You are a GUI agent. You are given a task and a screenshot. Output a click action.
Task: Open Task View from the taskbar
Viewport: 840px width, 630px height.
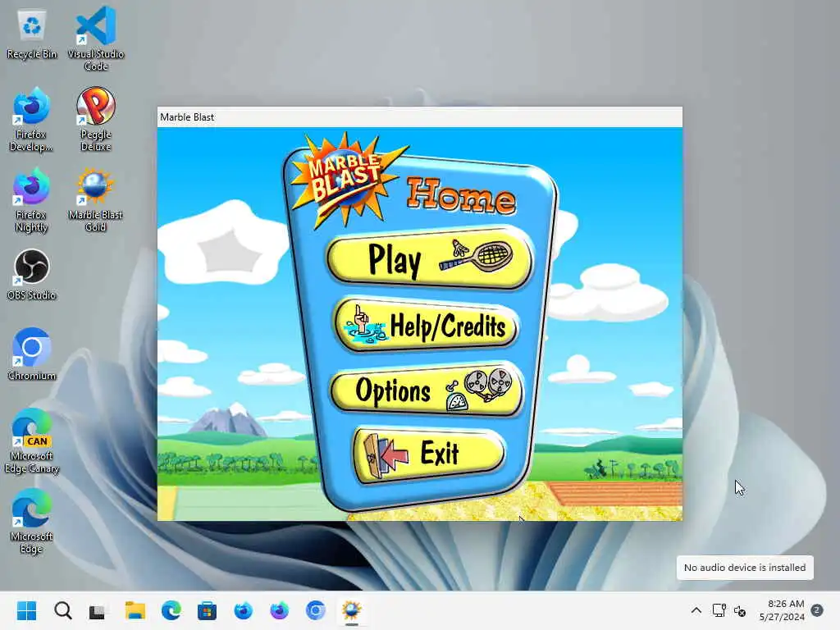[98, 610]
